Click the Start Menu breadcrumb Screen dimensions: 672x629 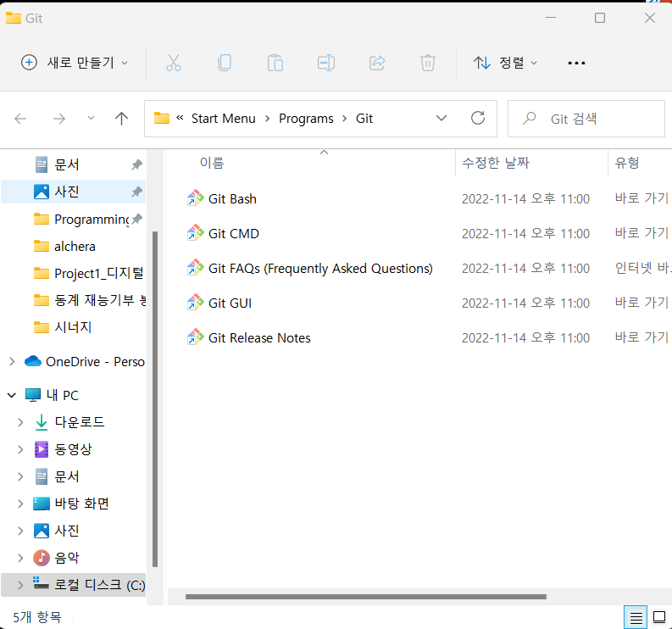tap(223, 119)
